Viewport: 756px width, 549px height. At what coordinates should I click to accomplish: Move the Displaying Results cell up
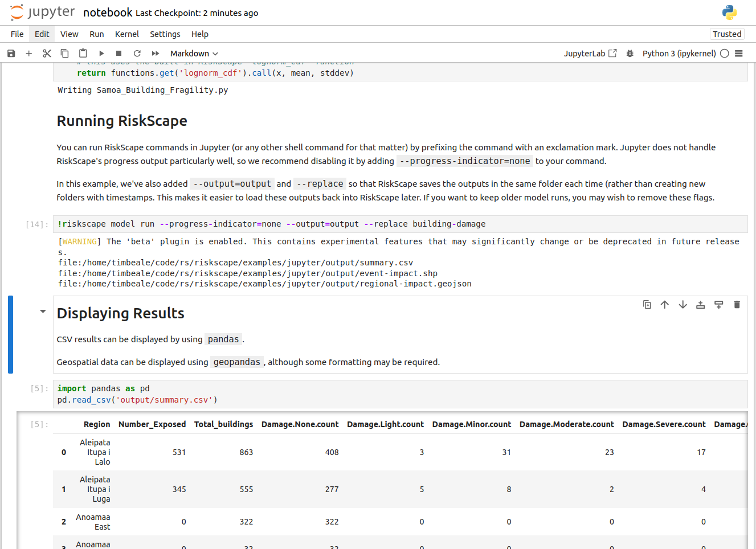pyautogui.click(x=665, y=305)
